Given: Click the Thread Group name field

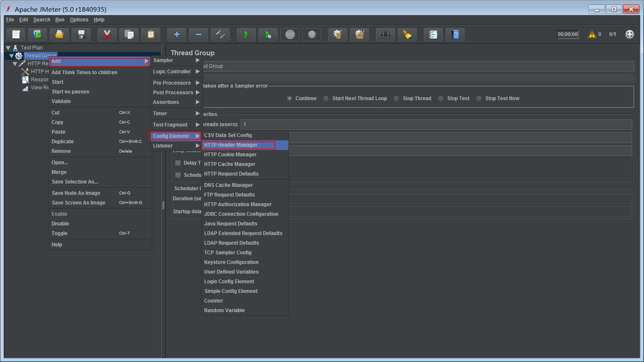Looking at the screenshot, I should (x=418, y=66).
